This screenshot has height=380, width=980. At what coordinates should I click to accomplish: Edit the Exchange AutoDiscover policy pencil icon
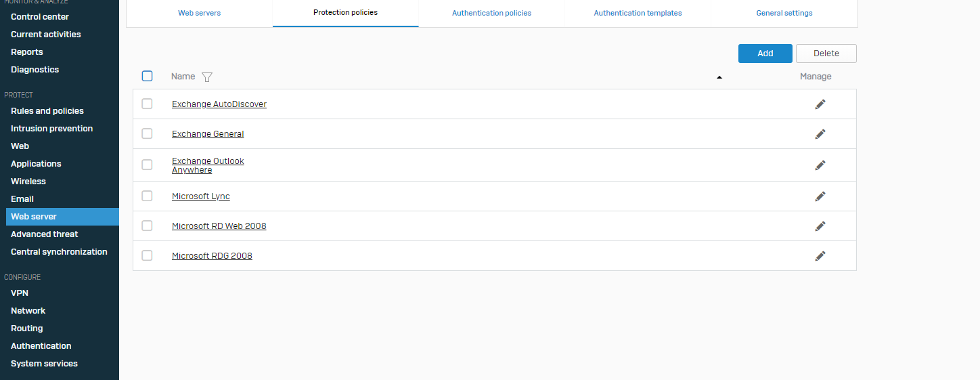click(820, 104)
